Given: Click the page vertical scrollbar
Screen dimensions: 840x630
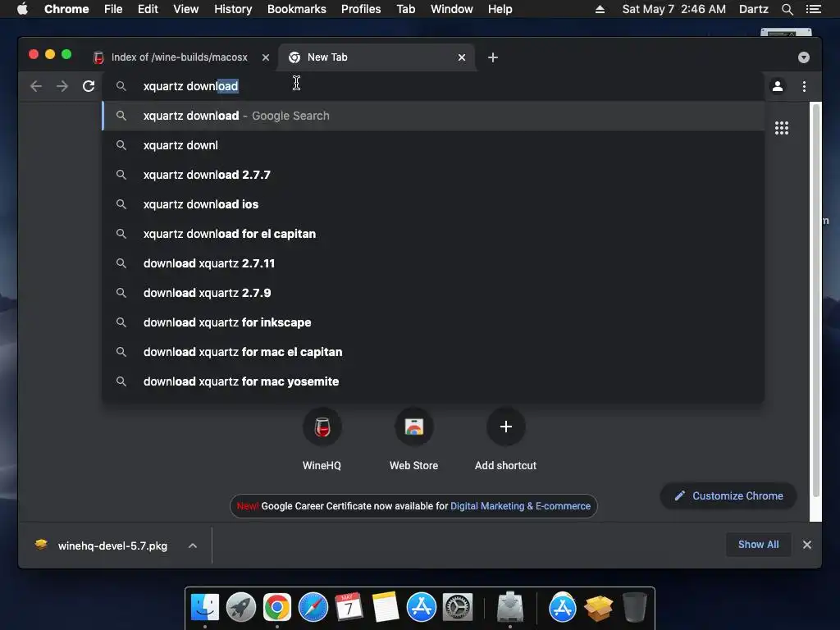Looking at the screenshot, I should coord(816,300).
